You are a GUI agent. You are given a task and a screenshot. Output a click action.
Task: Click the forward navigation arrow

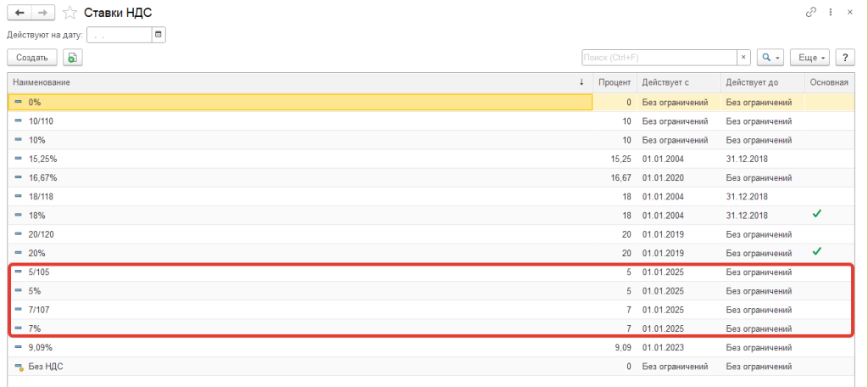point(43,12)
